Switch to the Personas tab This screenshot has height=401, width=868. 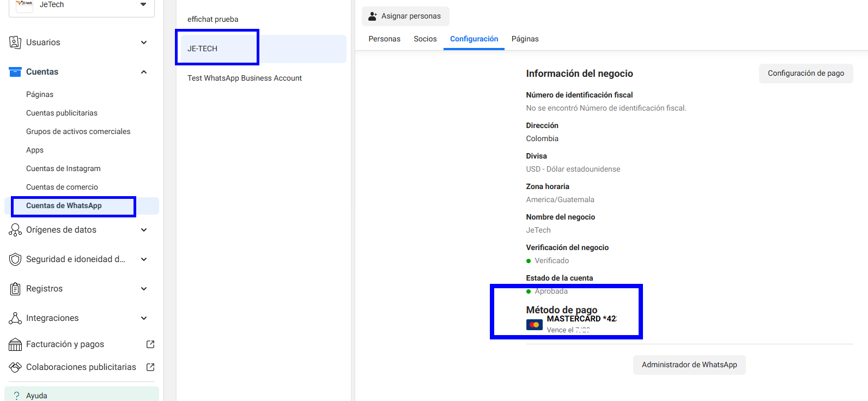(x=385, y=39)
